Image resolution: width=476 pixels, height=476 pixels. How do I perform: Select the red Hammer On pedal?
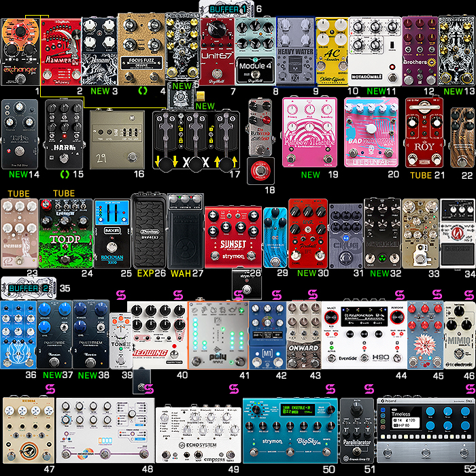61,52
